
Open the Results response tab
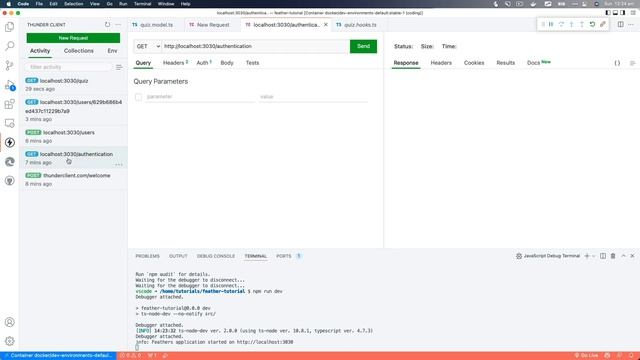505,63
